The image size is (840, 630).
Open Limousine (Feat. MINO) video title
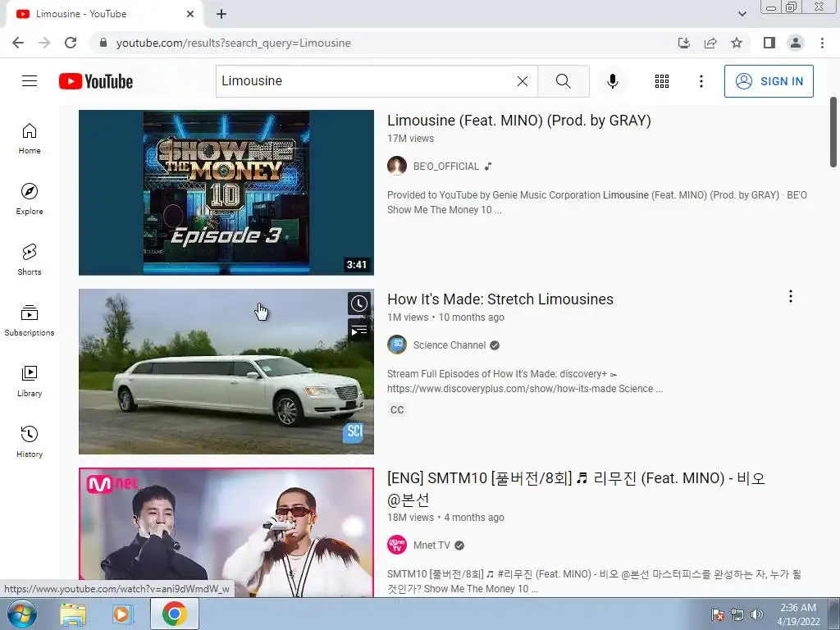click(519, 120)
